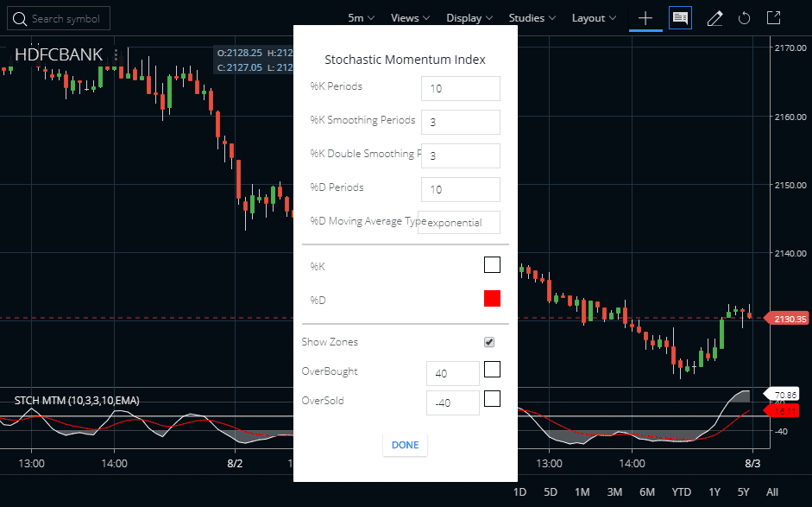This screenshot has height=507, width=812.
Task: Open the HDFCBANK ellipsis options menu
Action: pos(116,54)
